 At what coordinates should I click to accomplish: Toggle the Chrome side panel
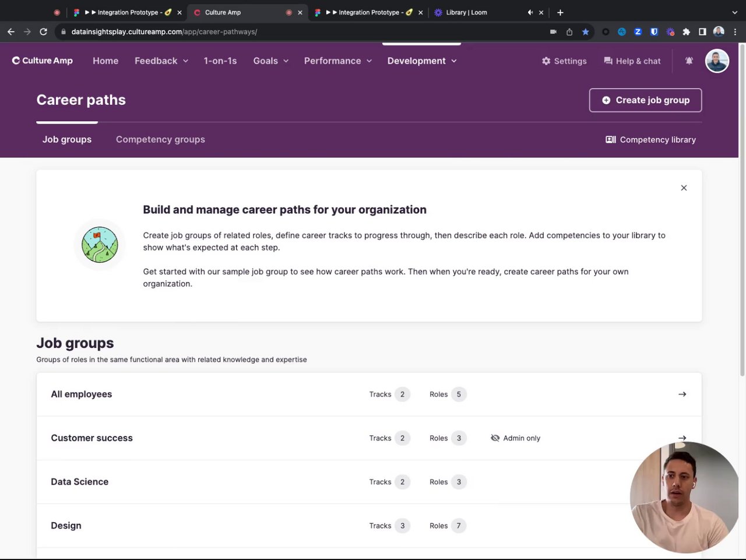point(702,31)
